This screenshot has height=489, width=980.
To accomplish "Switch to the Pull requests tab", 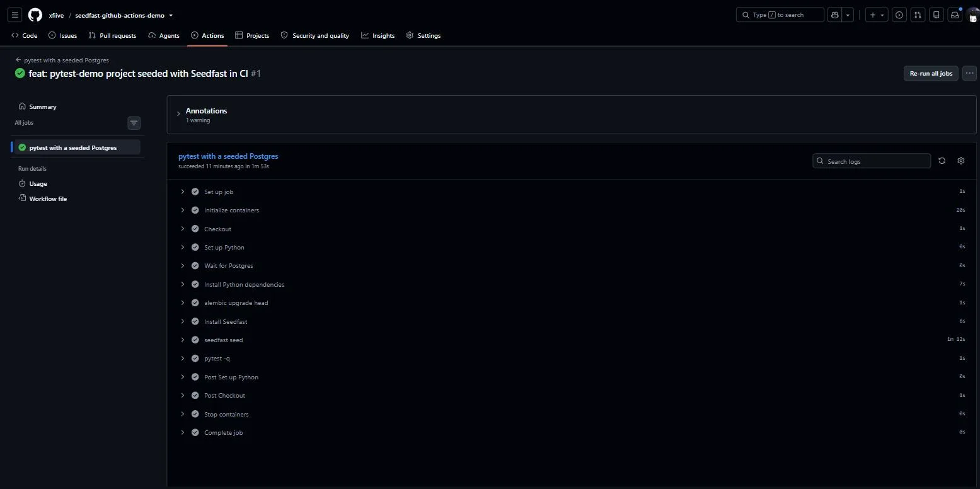I will coord(112,36).
